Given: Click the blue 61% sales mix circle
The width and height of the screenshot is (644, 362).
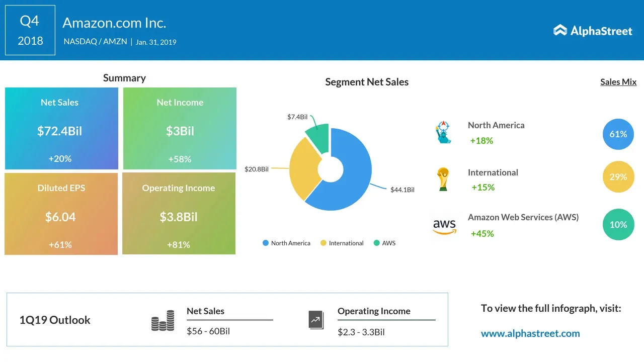Looking at the screenshot, I should point(618,134).
